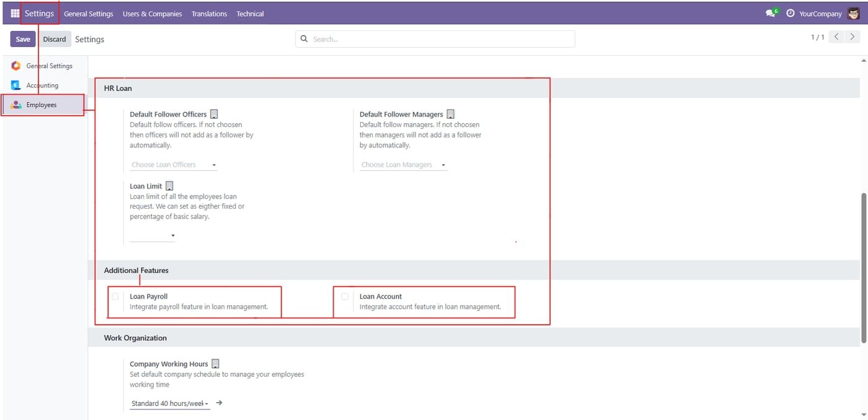The image size is (868, 420).
Task: Click the Loan Payroll label
Action: click(149, 296)
